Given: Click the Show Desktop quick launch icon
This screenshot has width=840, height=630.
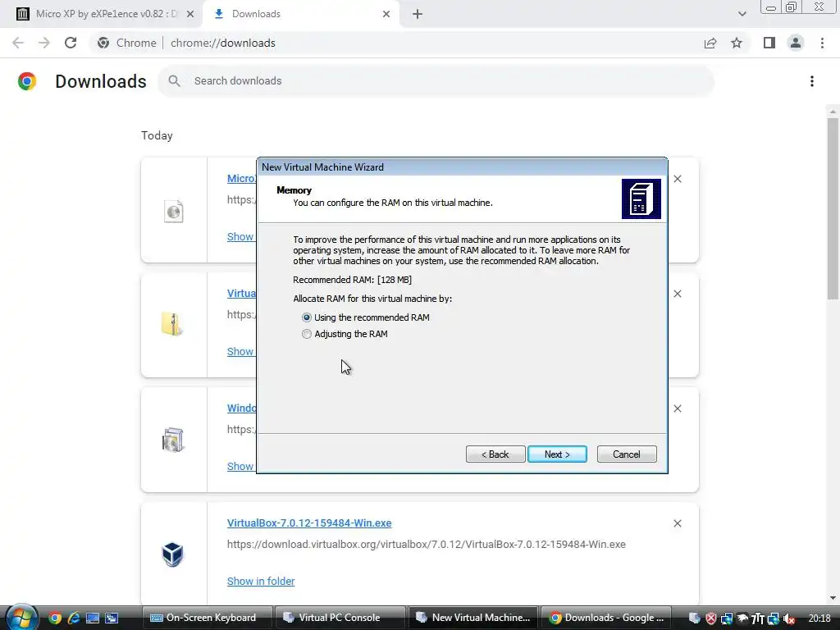Looking at the screenshot, I should pyautogui.click(x=93, y=619).
